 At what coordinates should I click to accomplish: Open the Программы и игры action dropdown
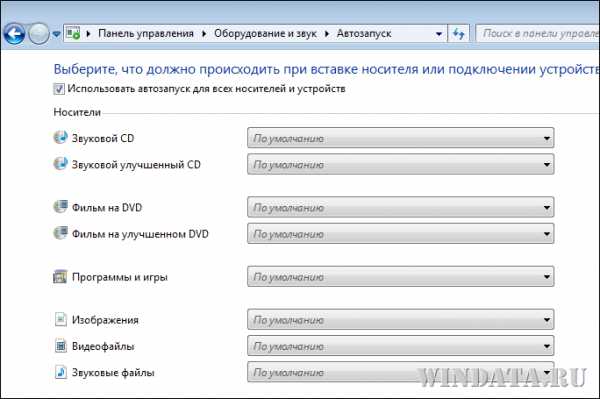click(x=401, y=277)
